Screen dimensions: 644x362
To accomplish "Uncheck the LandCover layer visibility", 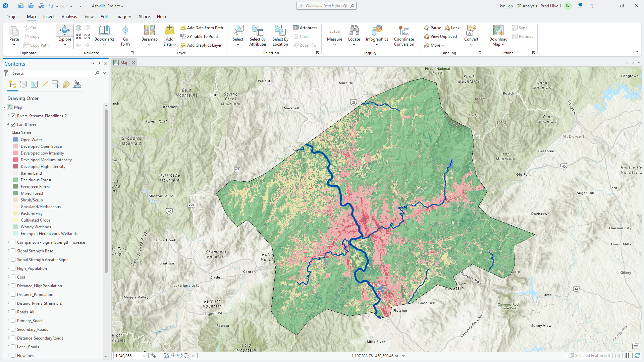I will pyautogui.click(x=13, y=125).
